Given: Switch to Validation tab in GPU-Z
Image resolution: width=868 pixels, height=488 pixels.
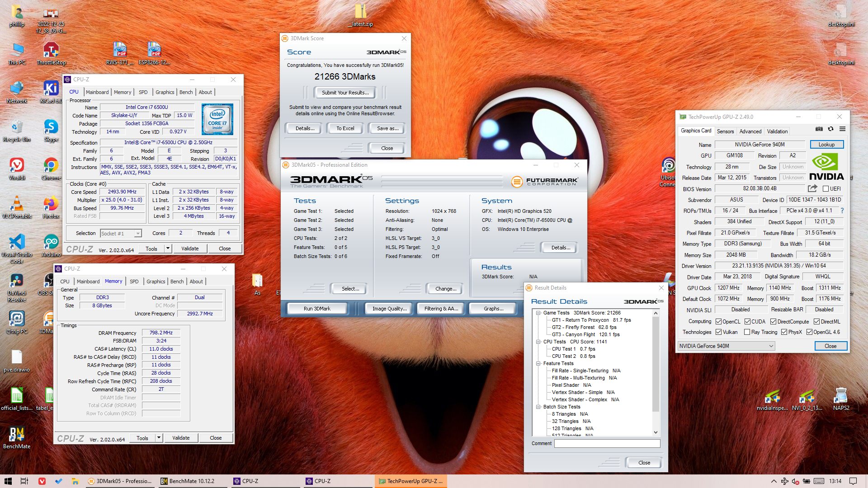Looking at the screenshot, I should (x=777, y=131).
